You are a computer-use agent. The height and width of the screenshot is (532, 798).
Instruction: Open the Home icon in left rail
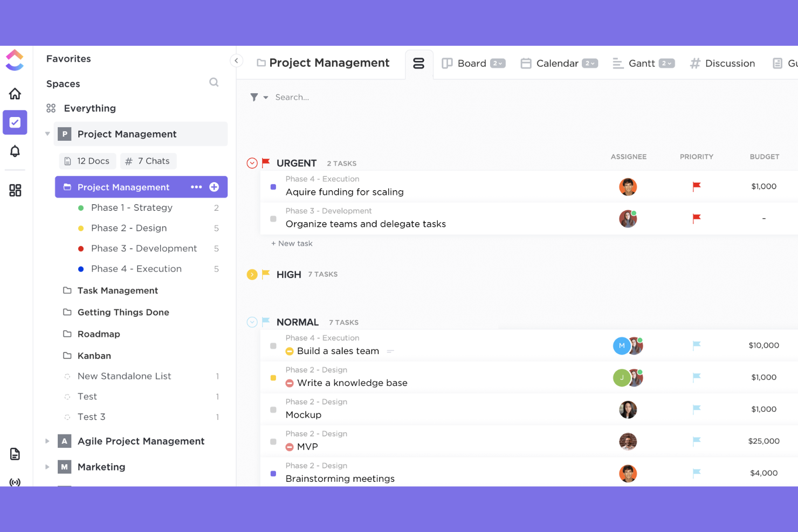click(15, 94)
